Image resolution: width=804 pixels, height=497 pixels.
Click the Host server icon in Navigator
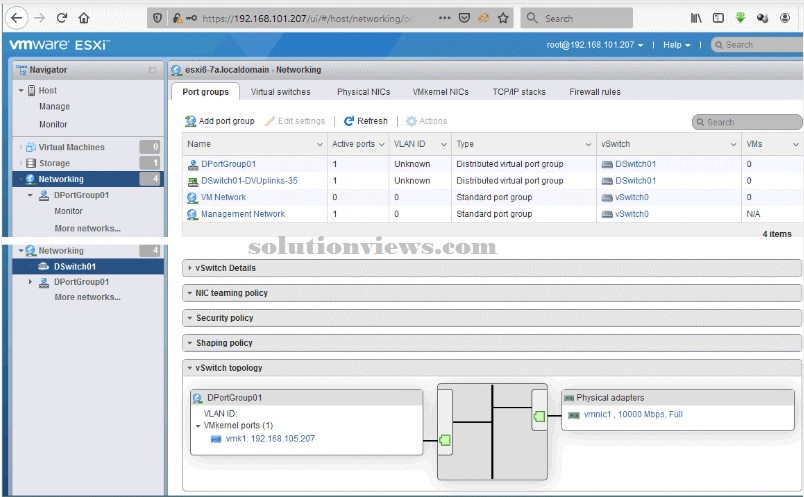click(x=31, y=91)
